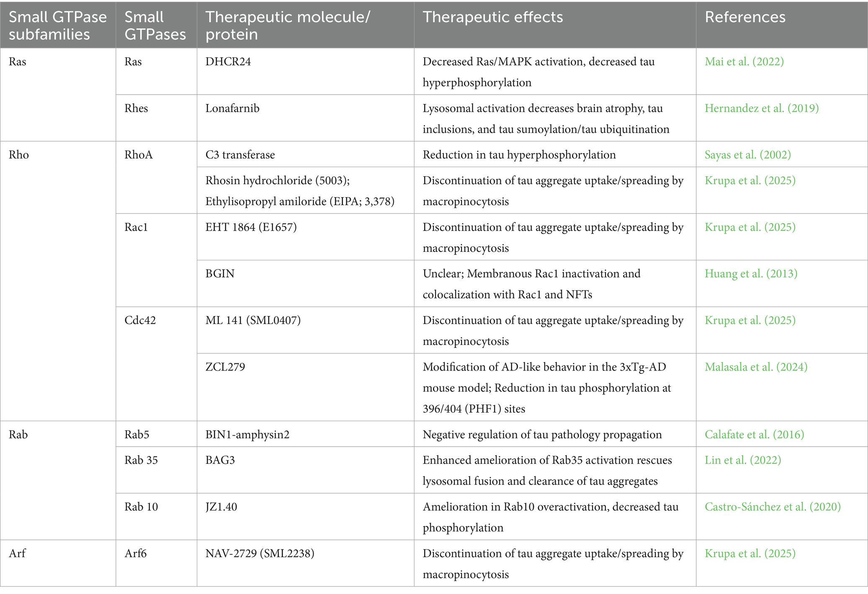This screenshot has width=868, height=594.
Task: Open the Calafate et al. (2016) reference
Action: coord(755,435)
